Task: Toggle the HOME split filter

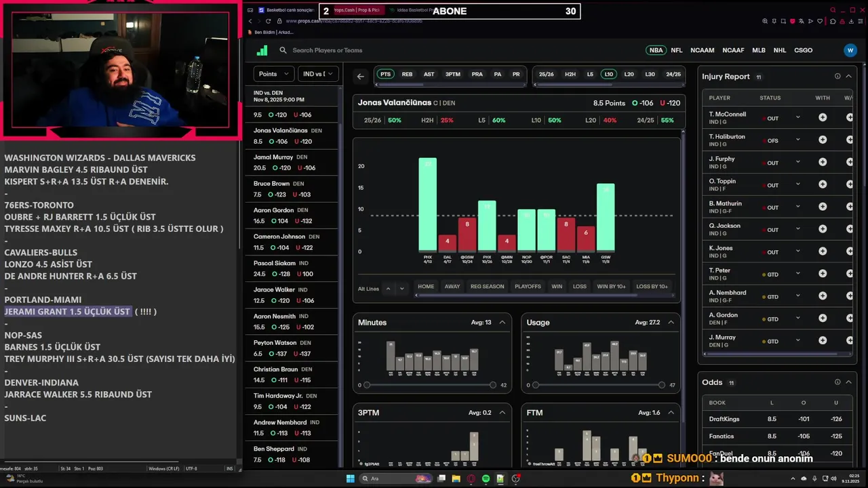Action: click(426, 287)
